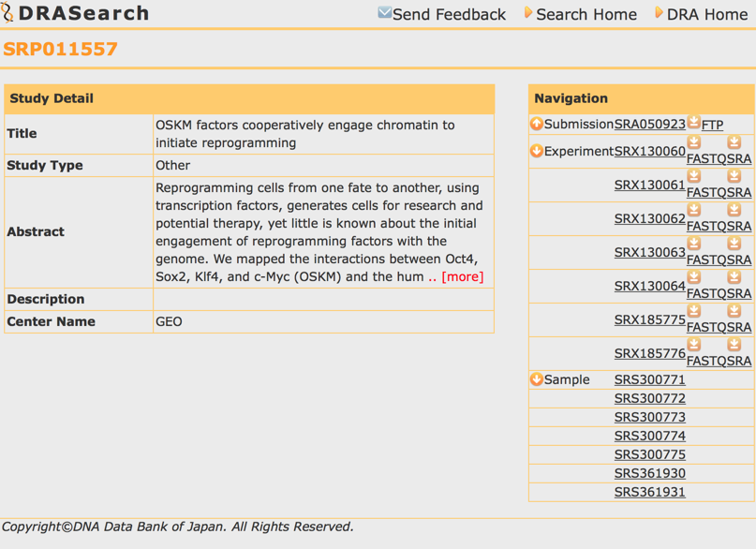
Task: Open experiment SRX130063
Action: click(649, 253)
